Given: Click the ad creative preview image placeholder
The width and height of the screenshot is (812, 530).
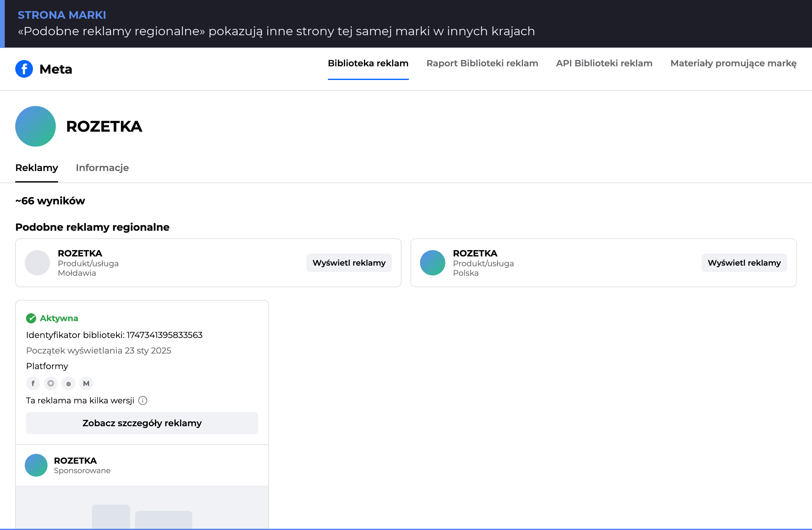Looking at the screenshot, I should pyautogui.click(x=142, y=507).
